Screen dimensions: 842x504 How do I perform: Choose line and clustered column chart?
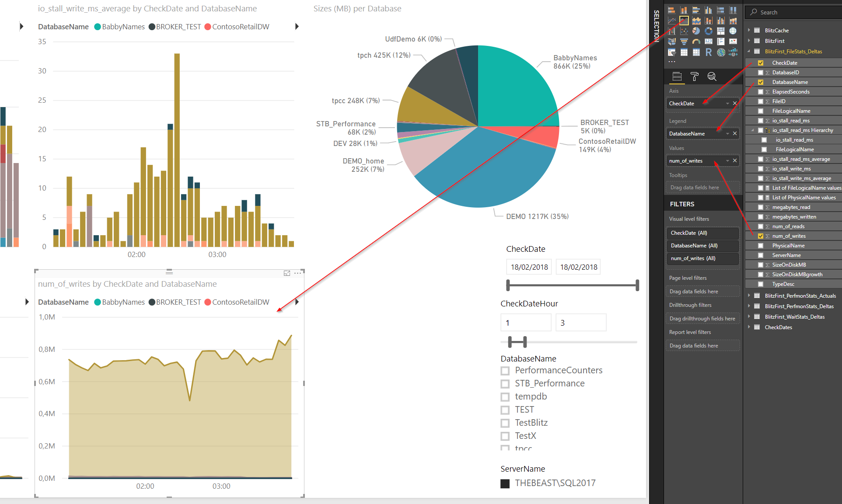point(721,21)
